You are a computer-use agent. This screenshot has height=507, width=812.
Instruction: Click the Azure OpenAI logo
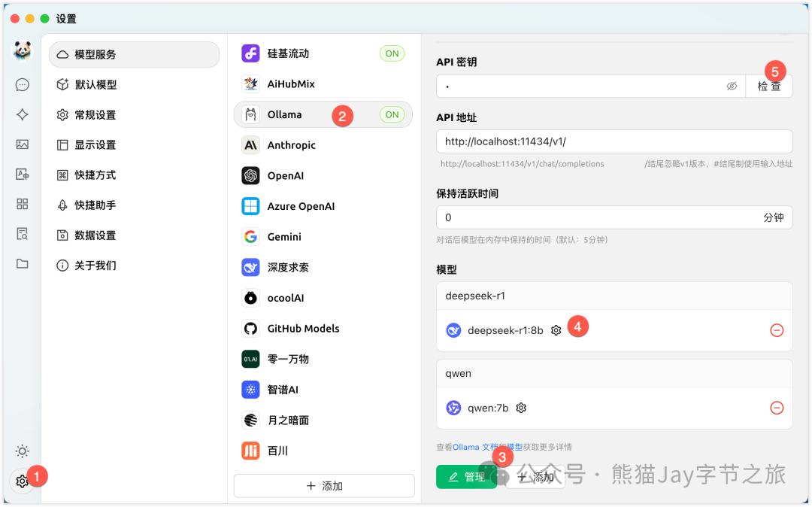click(x=250, y=206)
